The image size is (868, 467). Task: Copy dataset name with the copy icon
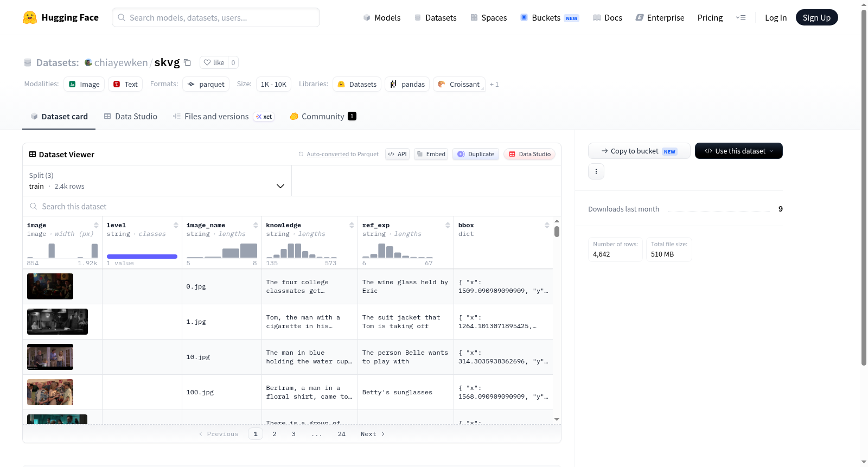[x=187, y=62]
